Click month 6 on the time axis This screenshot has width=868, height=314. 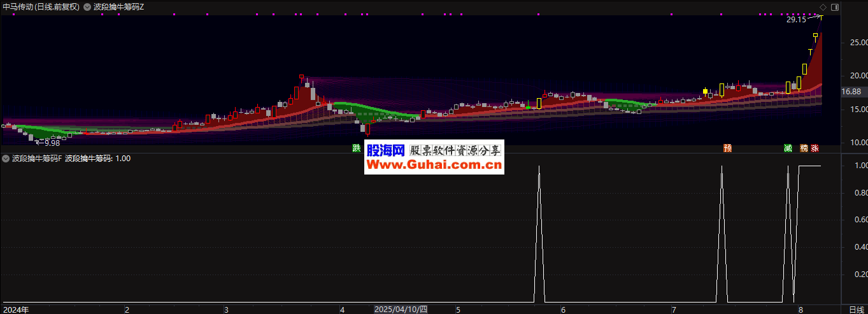[563, 310]
